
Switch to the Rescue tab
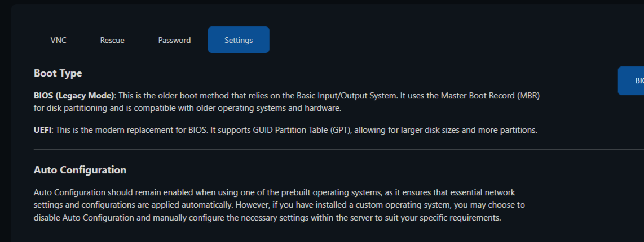[x=112, y=40]
